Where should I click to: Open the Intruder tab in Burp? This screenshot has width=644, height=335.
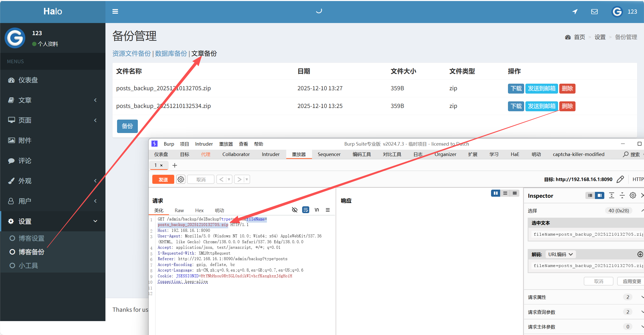271,154
